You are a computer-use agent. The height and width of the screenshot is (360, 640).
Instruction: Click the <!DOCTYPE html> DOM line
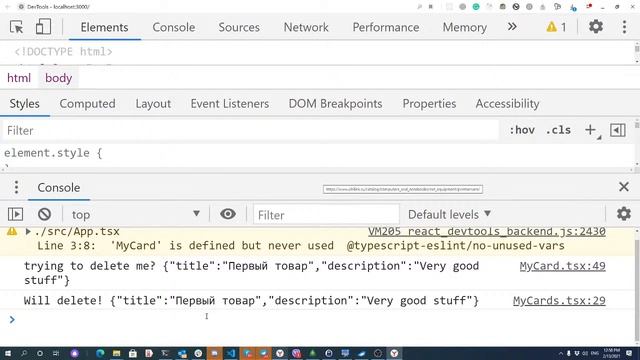coord(63,52)
